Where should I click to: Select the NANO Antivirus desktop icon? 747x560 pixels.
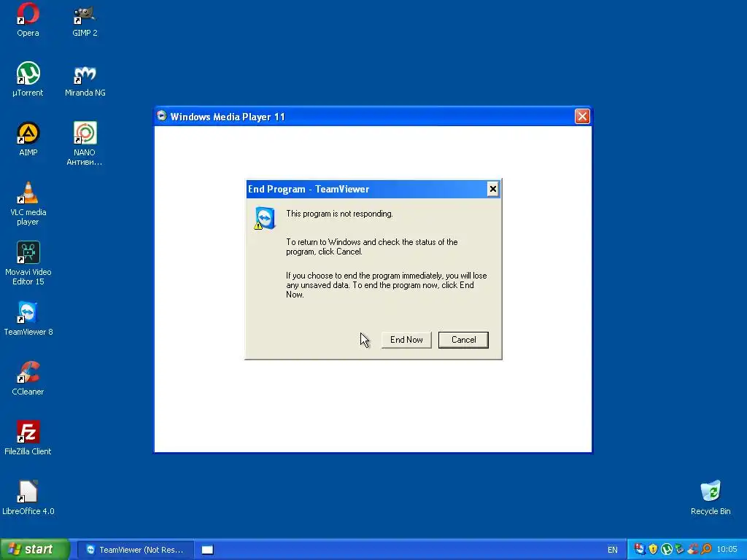pos(85,144)
